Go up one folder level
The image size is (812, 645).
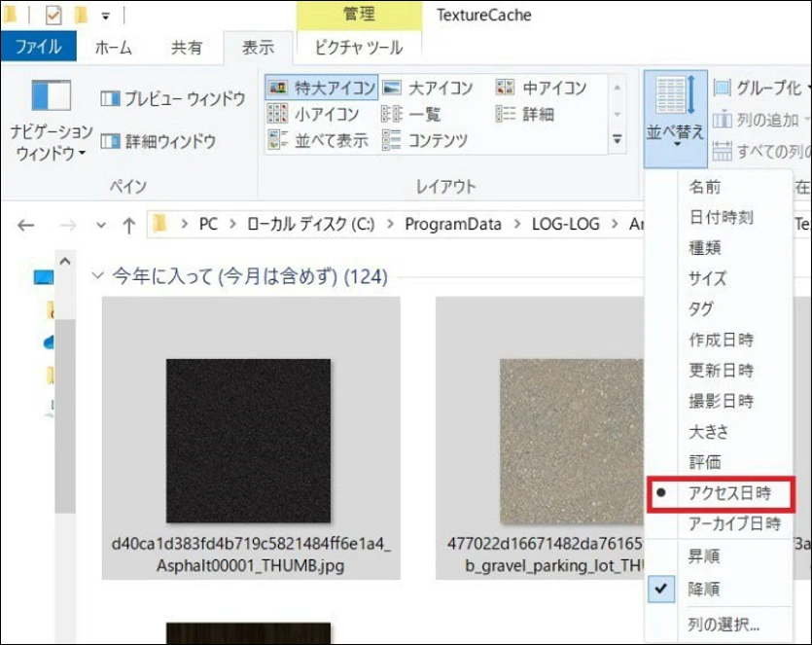(x=129, y=225)
